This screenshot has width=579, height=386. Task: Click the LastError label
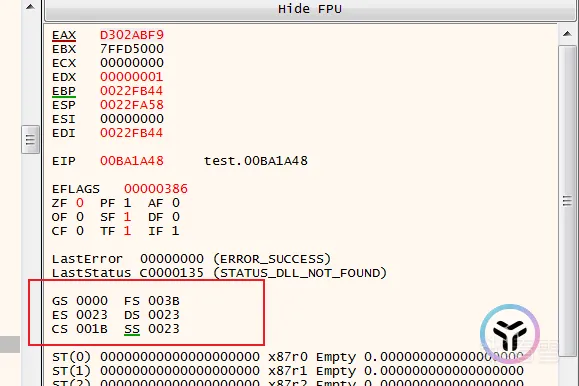click(x=87, y=259)
